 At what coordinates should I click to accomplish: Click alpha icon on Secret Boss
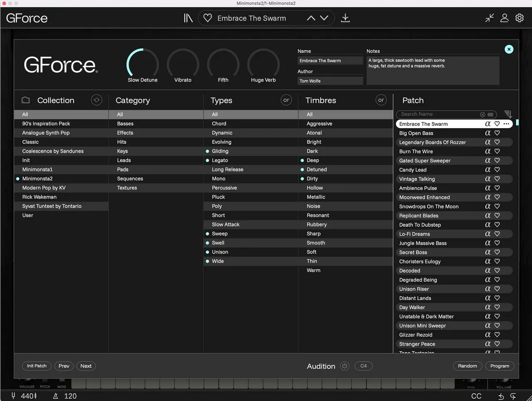click(x=488, y=252)
